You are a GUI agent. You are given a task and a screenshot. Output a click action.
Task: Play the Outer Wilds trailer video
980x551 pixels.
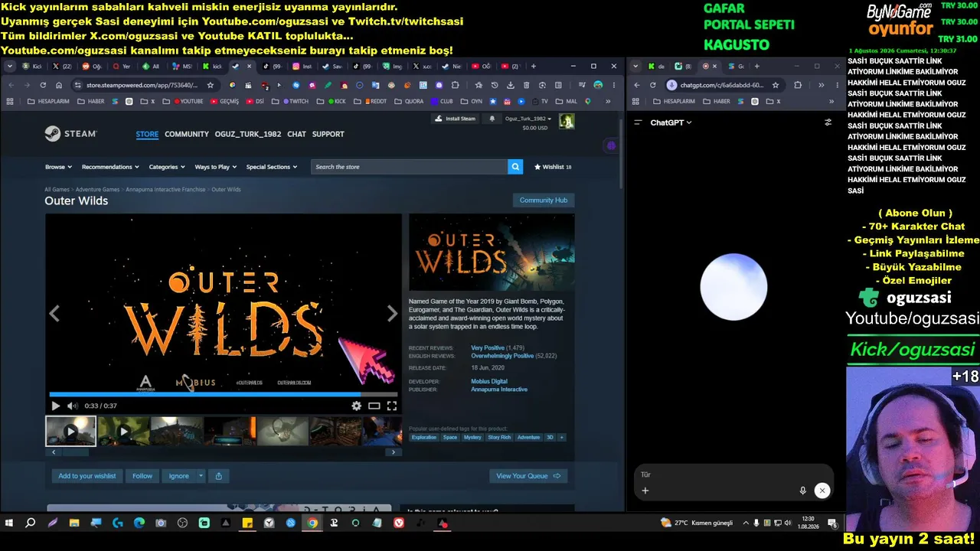point(55,406)
